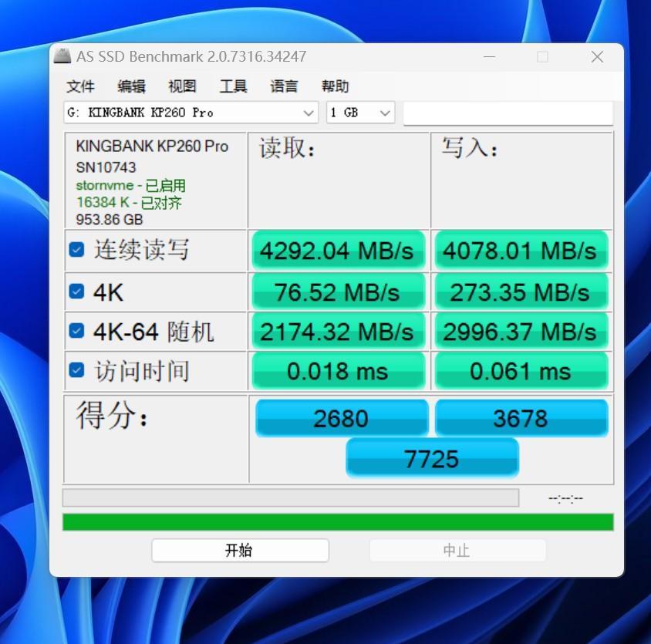Open the 工具 menu

(x=234, y=86)
